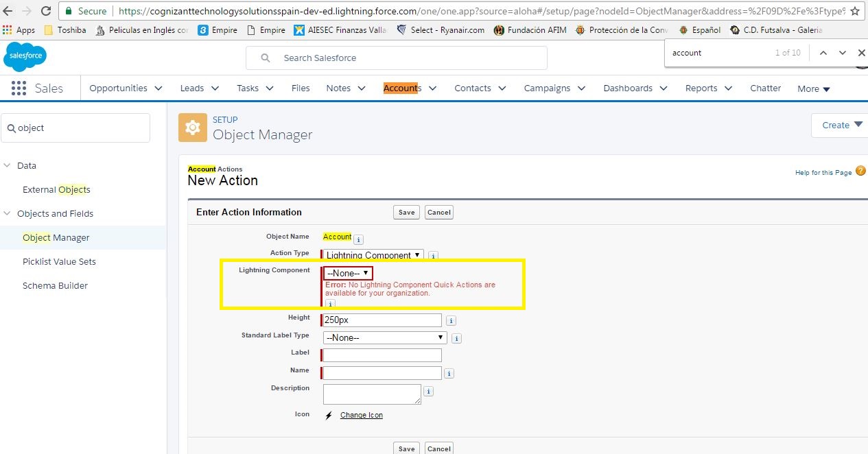Collapse the Data tree section
868x454 pixels.
[x=8, y=166]
